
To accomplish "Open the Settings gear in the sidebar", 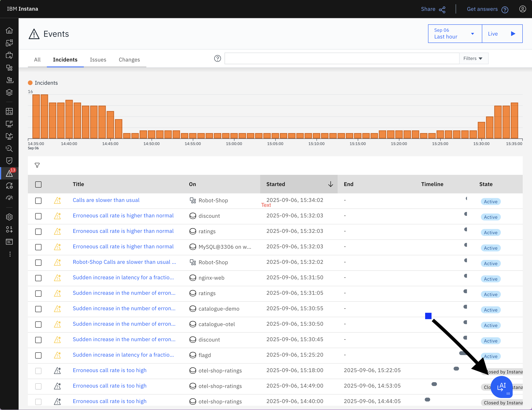I will pos(9,217).
